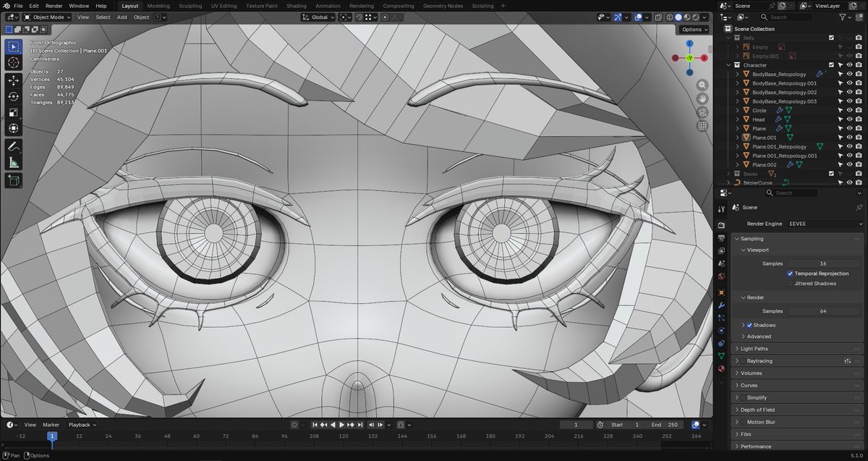Open the Object Data green triangle tab
Viewport: 868px width, 461px height.
pos(721,356)
